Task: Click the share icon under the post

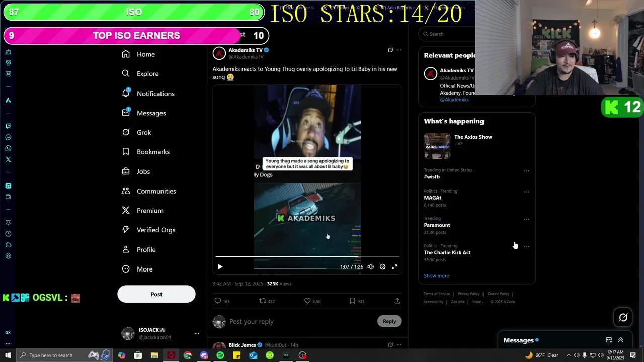Action: tap(397, 301)
